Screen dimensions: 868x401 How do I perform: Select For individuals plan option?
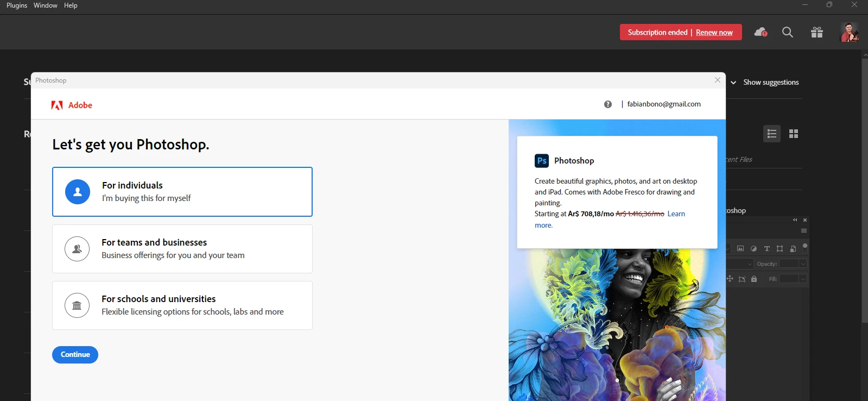pyautogui.click(x=182, y=192)
